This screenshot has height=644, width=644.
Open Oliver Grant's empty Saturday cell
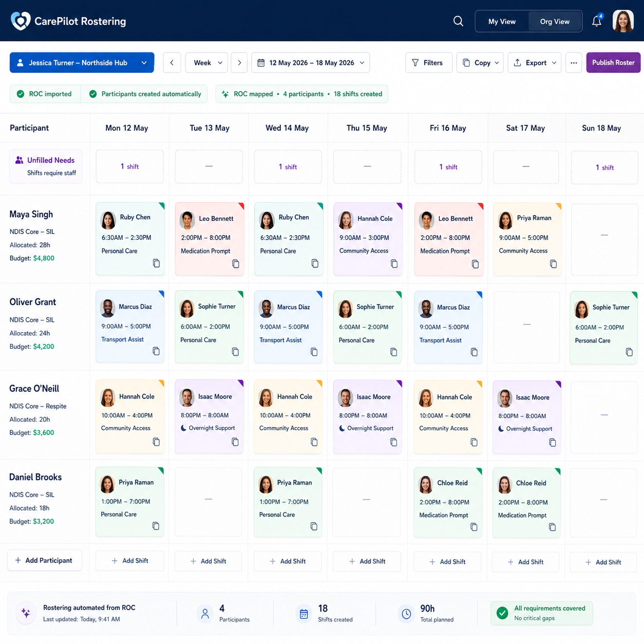[526, 327]
